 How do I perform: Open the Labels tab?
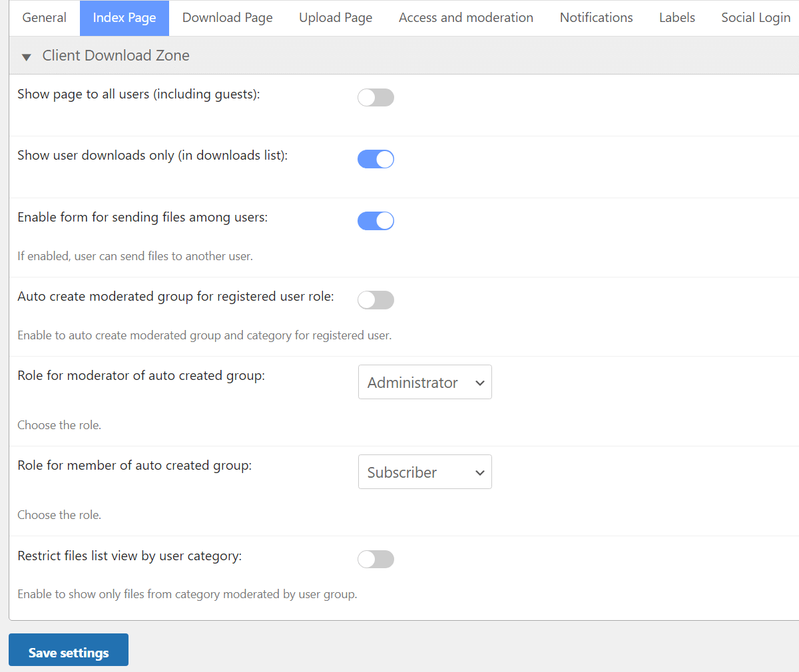tap(677, 18)
